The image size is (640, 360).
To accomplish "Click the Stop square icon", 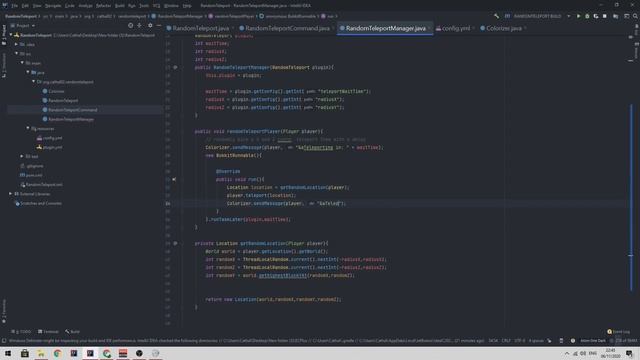I will tap(605, 16).
